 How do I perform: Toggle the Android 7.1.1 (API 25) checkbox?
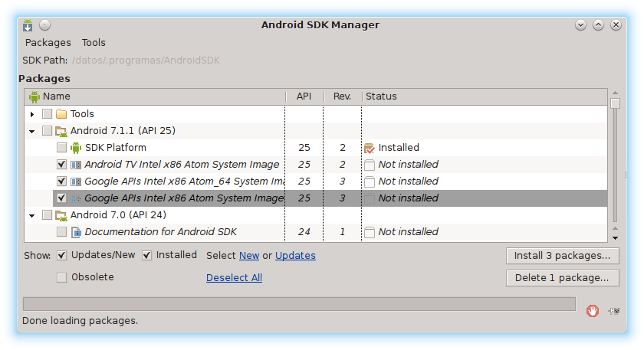(x=48, y=131)
